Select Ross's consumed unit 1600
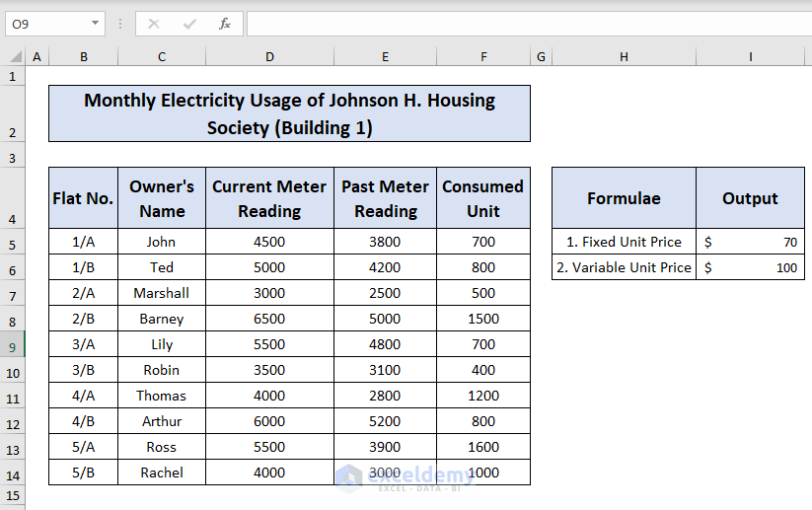Image resolution: width=812 pixels, height=510 pixels. pyautogui.click(x=483, y=447)
